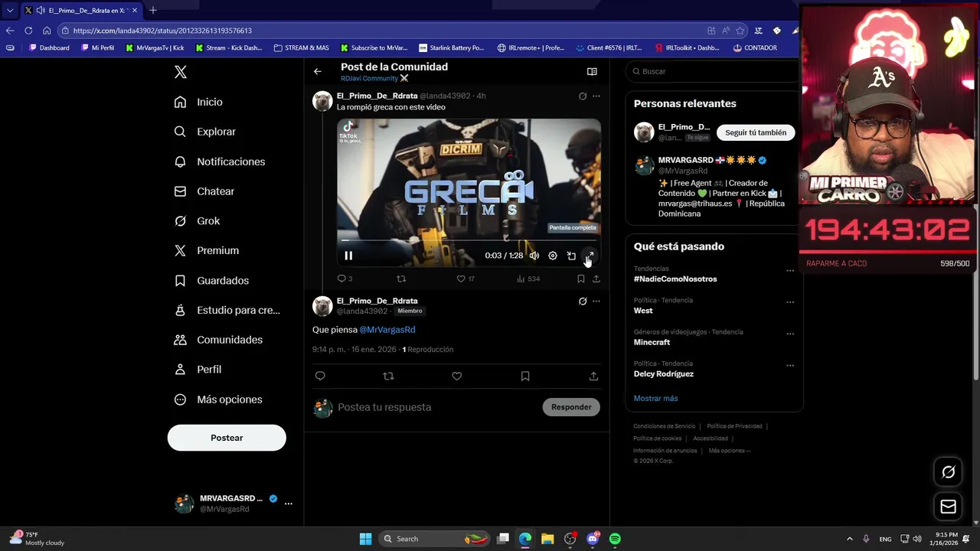The height and width of the screenshot is (551, 980).
Task: Click the X logo in the sidebar
Action: click(181, 72)
